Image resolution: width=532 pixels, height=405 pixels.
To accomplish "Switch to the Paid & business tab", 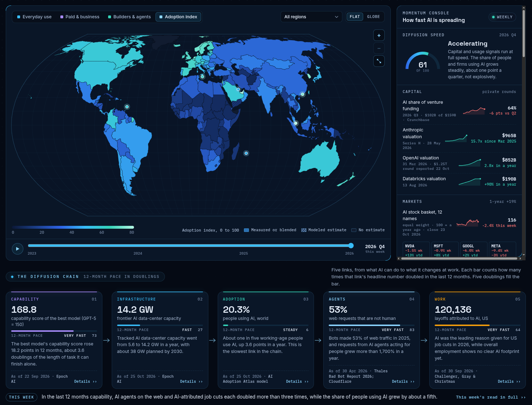I will coord(80,17).
